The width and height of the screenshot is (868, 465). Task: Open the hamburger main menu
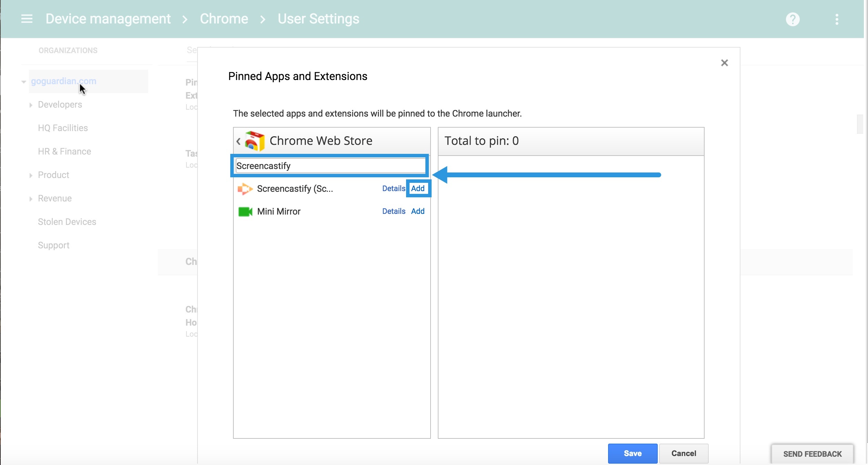coord(27,19)
